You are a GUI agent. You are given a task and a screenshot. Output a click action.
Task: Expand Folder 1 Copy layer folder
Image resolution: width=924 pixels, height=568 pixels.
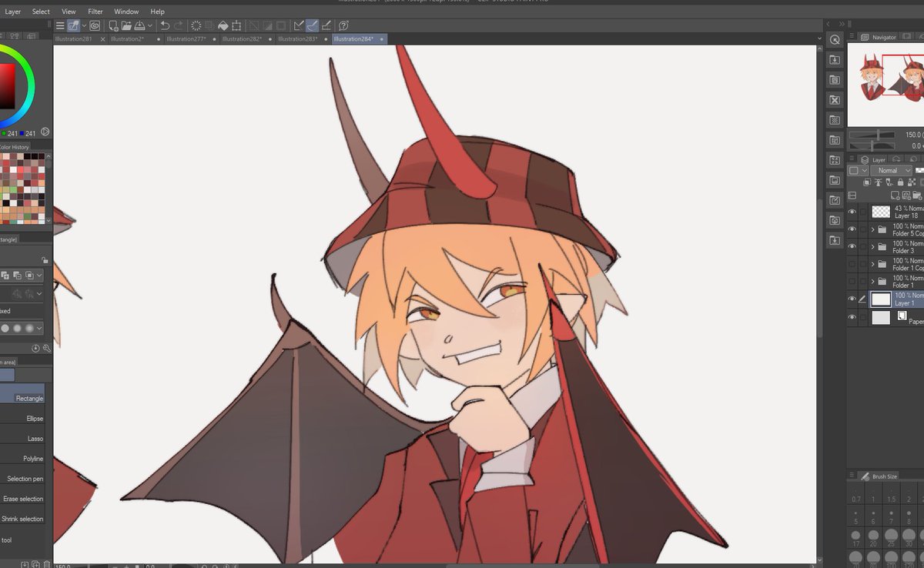click(872, 264)
